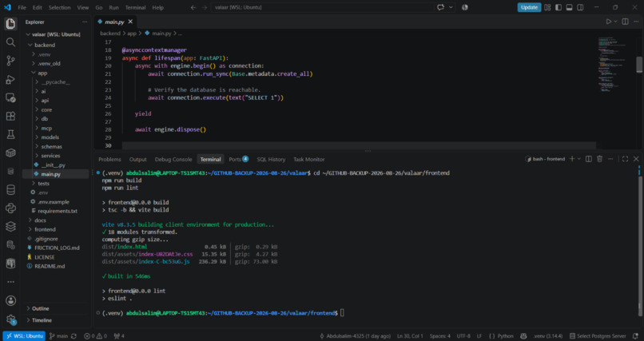Open the Python snake icon view

point(10,208)
